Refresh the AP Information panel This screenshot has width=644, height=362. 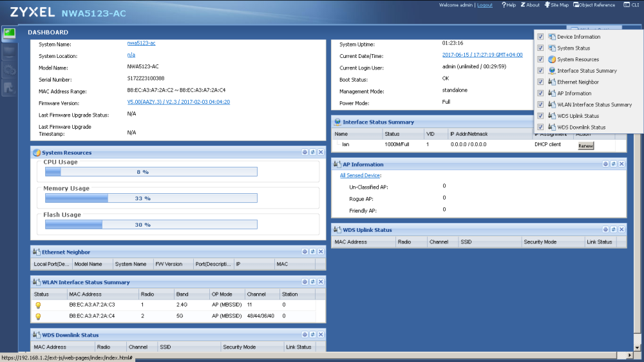click(614, 164)
